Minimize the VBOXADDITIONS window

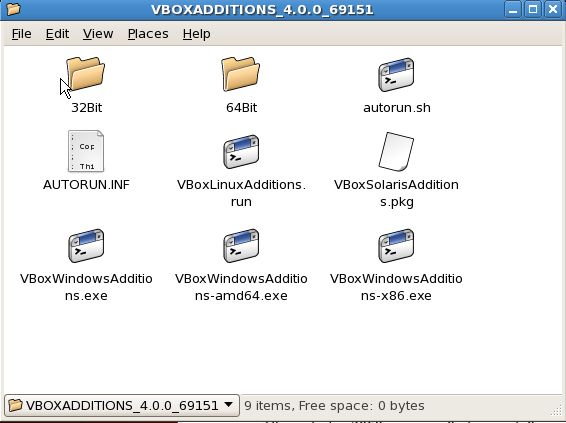point(513,9)
